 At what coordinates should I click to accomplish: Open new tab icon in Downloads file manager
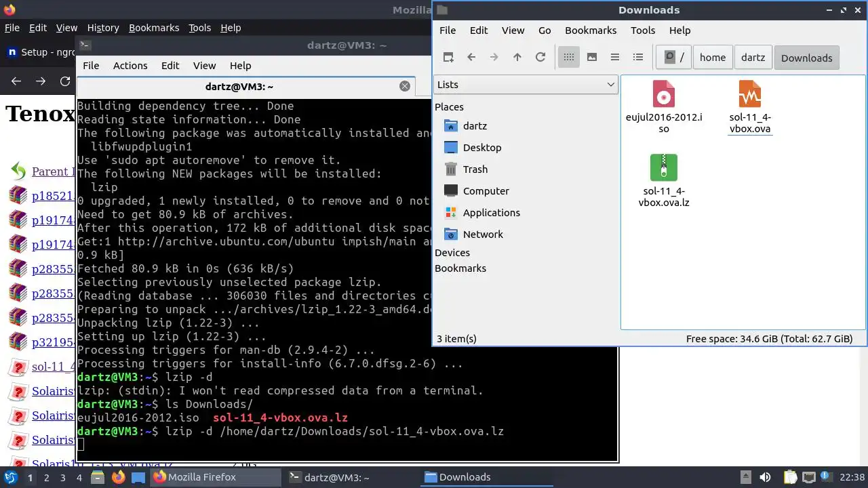448,58
